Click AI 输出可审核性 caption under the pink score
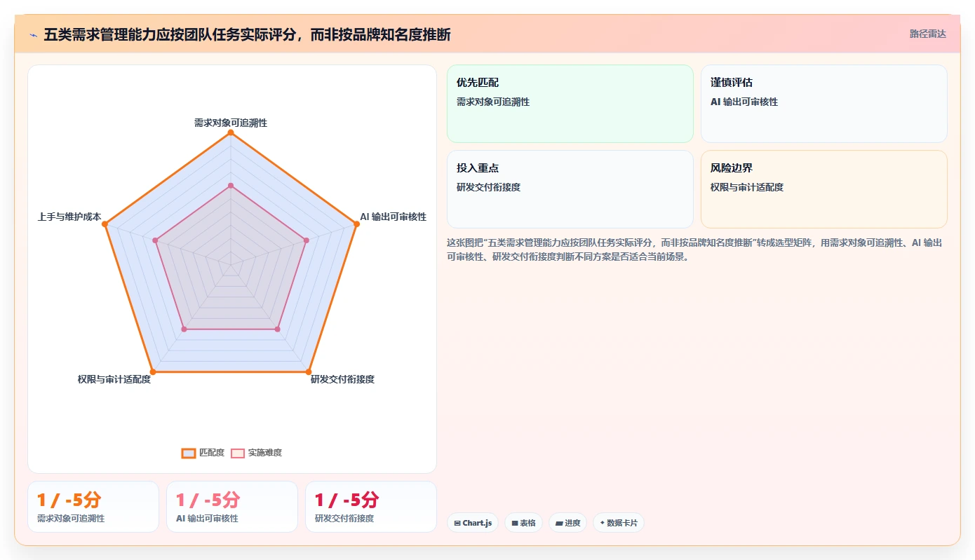 pyautogui.click(x=207, y=519)
